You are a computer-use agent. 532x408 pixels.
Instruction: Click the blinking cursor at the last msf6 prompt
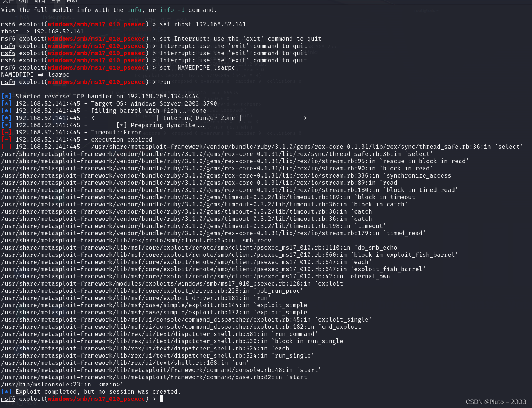coord(161,399)
